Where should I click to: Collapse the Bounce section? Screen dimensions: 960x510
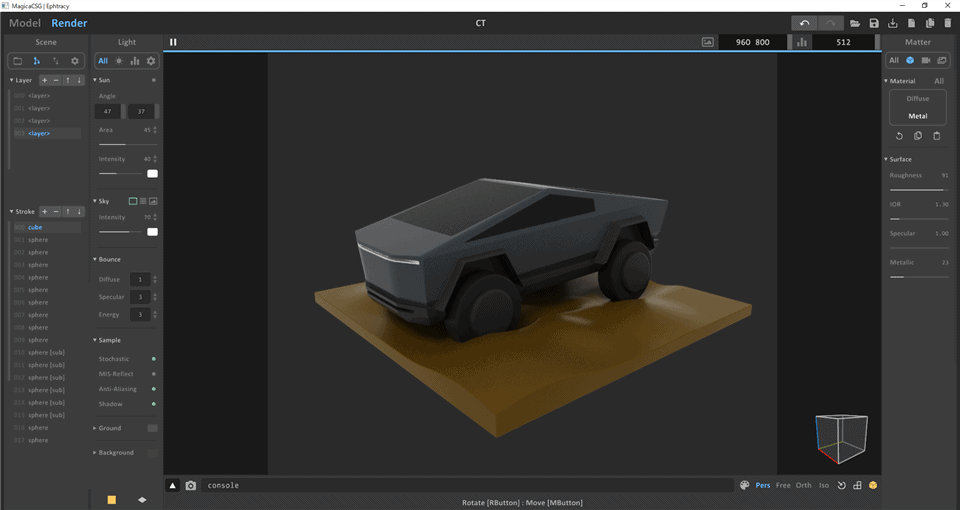95,260
